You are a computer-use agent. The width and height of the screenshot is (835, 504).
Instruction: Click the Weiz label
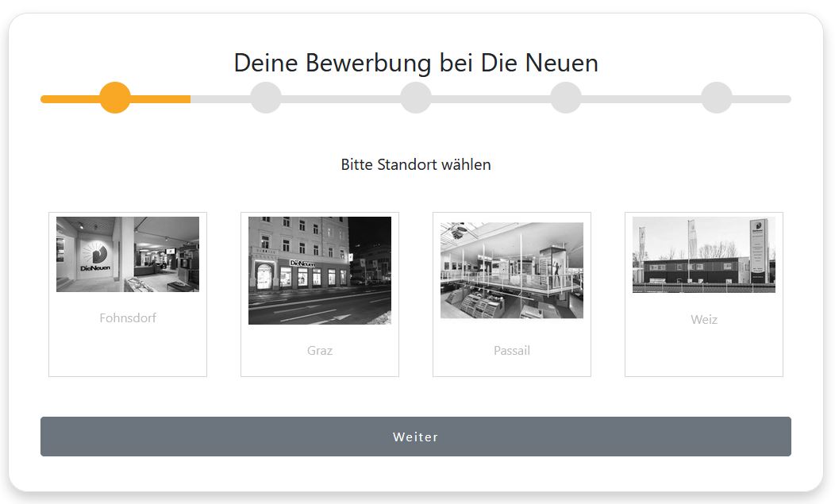tap(704, 319)
